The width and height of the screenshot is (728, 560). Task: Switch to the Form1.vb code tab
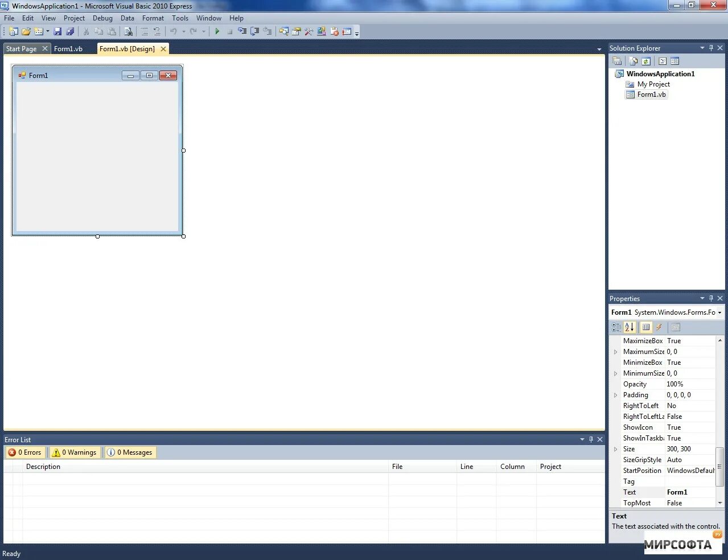[x=68, y=49]
